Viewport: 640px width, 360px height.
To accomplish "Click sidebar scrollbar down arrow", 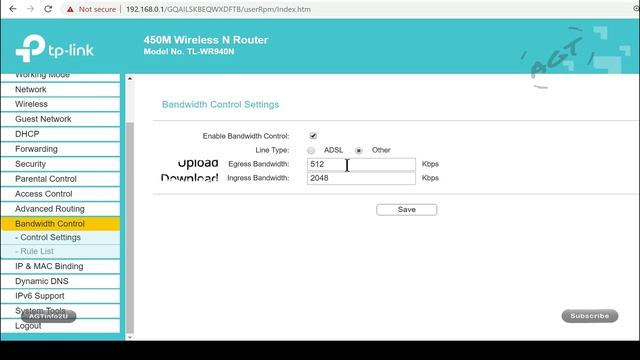I will click(x=130, y=337).
